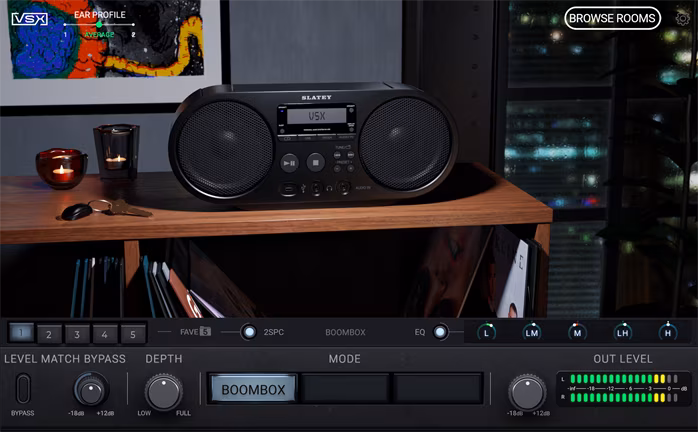Select the LH band EQ knob
Screen dimensions: 698x432
622,332
